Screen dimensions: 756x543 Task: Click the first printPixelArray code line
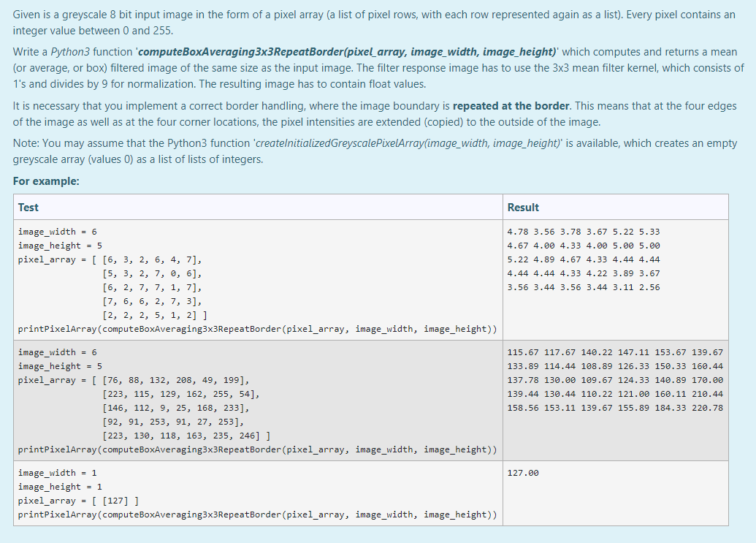tap(257, 328)
